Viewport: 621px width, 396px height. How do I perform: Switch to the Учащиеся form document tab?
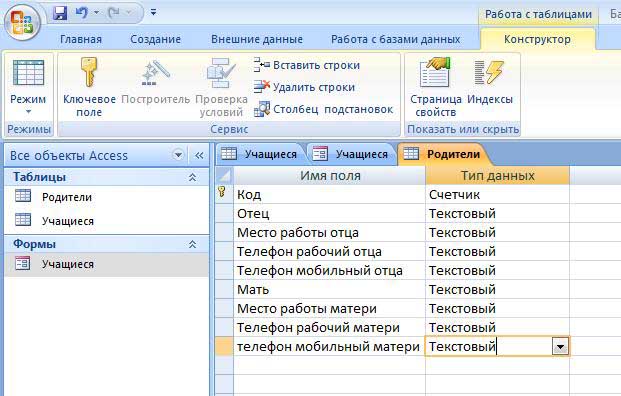coord(351,154)
